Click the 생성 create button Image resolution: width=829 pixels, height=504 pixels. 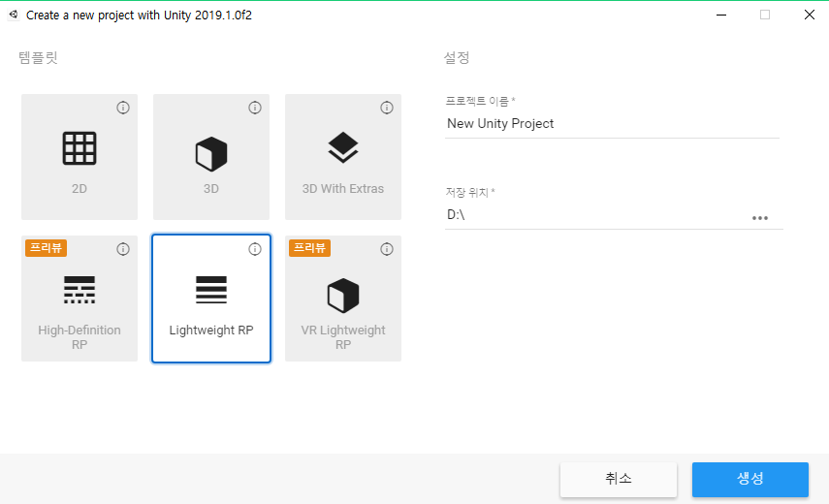tap(750, 479)
